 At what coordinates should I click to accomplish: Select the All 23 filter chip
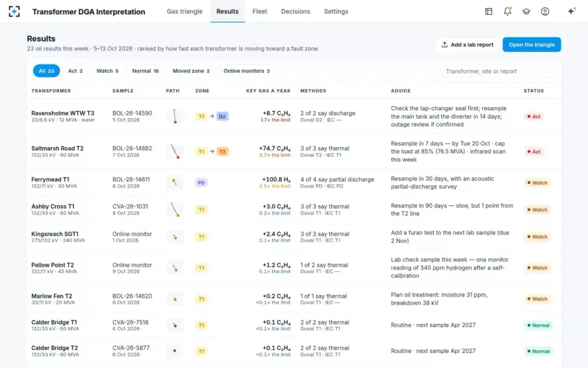click(x=47, y=71)
